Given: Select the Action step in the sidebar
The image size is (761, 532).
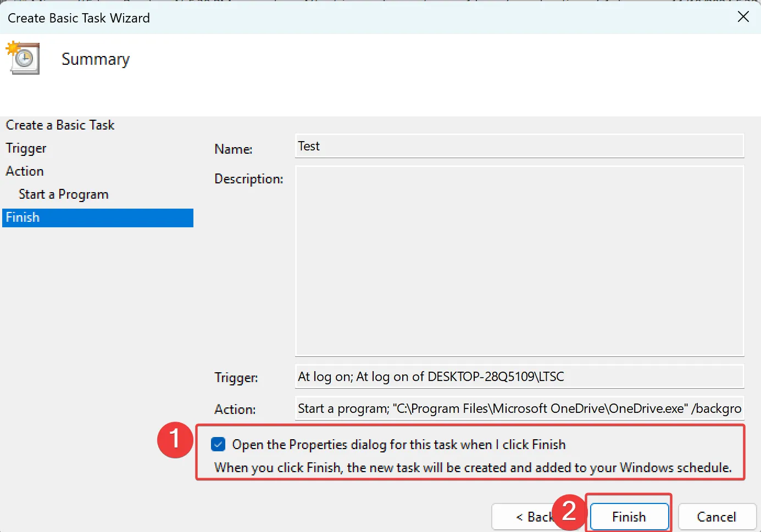Looking at the screenshot, I should click(24, 171).
